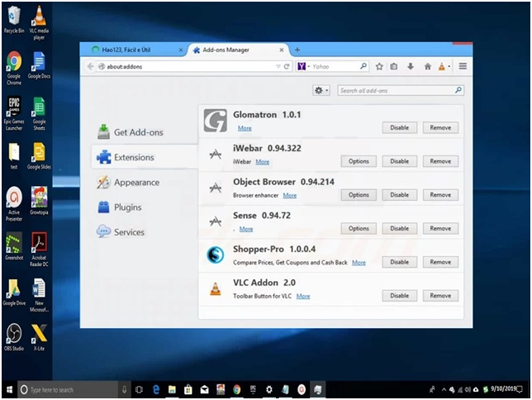Open Options for Sense extension
The height and width of the screenshot is (400, 532).
[x=359, y=229]
